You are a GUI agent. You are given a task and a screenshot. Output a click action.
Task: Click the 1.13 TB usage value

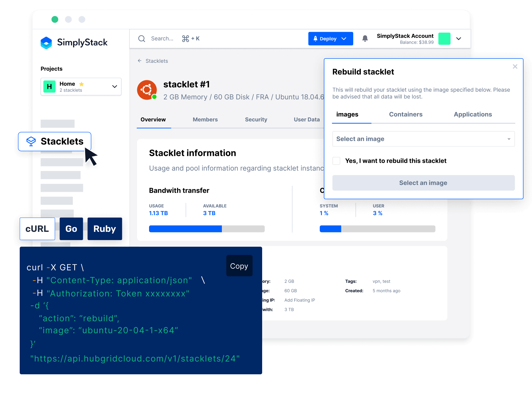pyautogui.click(x=158, y=213)
